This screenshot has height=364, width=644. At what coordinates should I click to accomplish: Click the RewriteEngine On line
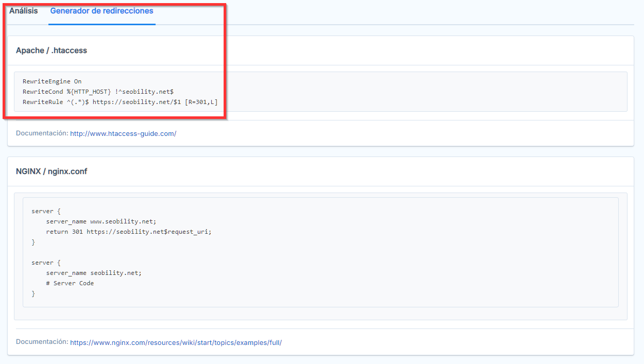pyautogui.click(x=52, y=81)
